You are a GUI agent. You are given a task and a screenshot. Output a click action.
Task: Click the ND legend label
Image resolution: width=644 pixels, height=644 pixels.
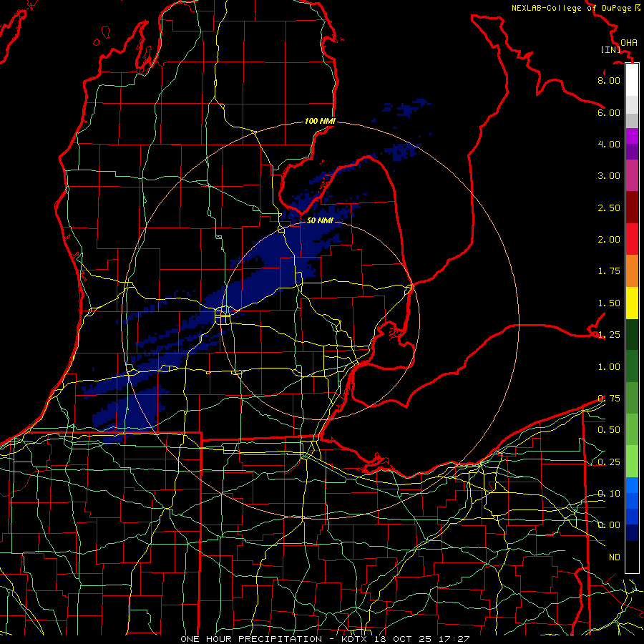[x=614, y=557]
